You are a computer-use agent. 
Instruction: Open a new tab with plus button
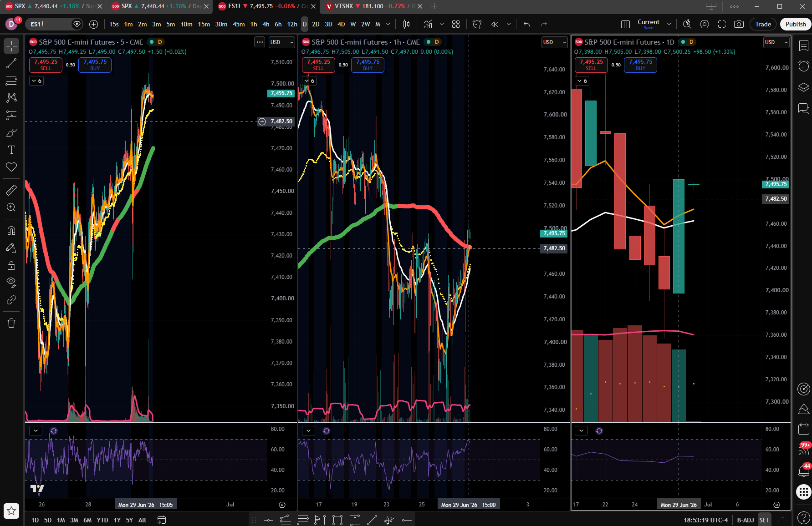click(434, 6)
